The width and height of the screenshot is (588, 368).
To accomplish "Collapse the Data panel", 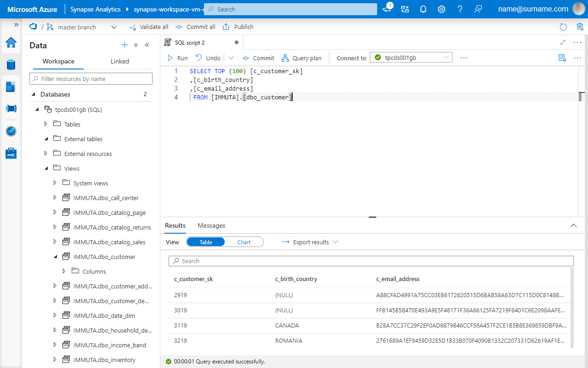I will point(147,45).
